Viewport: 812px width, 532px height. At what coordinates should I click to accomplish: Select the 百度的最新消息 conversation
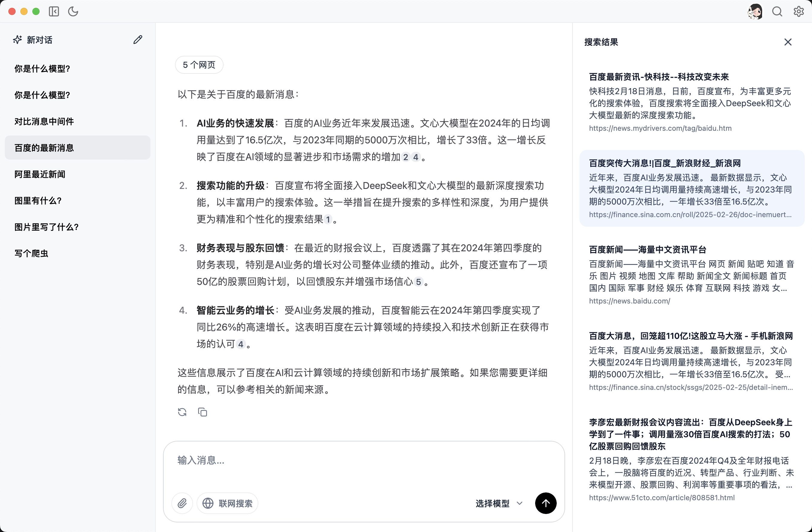tap(44, 148)
